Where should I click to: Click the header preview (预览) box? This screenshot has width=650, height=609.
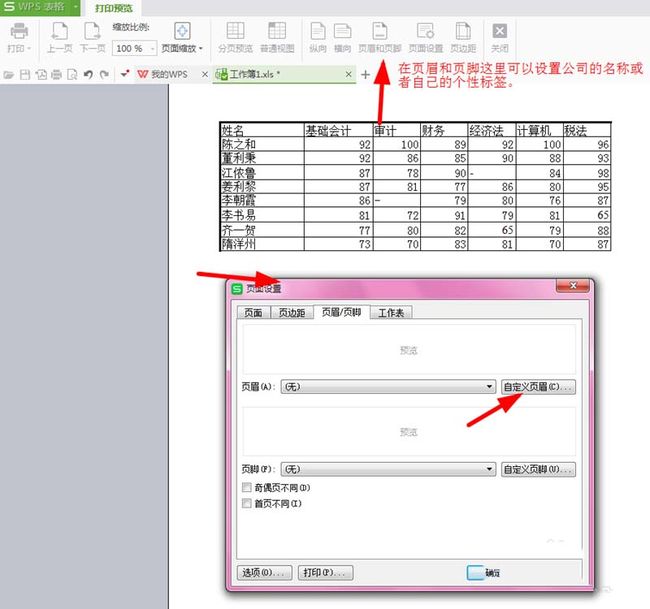pos(409,349)
